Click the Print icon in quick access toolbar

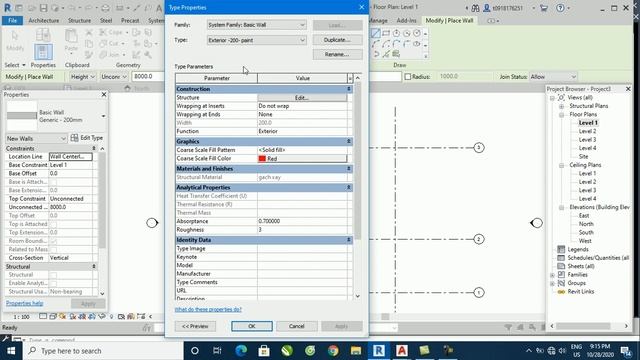click(105, 8)
